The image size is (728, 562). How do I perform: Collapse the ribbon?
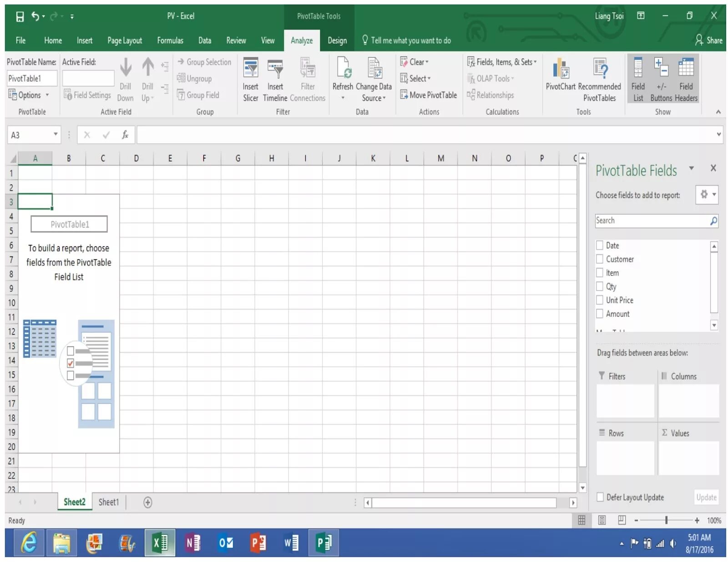click(x=718, y=112)
